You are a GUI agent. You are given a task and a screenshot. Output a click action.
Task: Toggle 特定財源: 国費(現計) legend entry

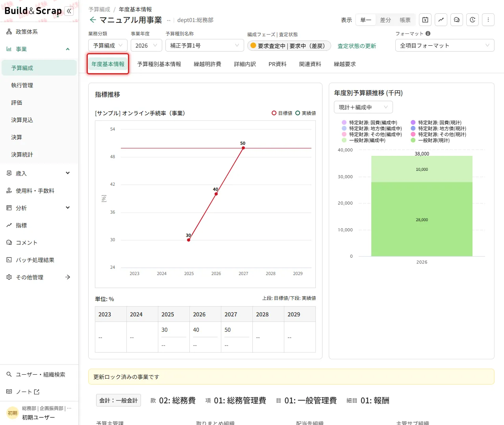pyautogui.click(x=436, y=123)
